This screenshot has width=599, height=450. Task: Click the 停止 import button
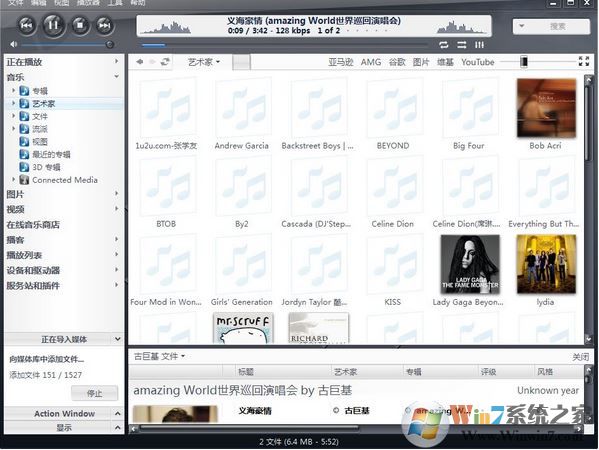click(94, 393)
